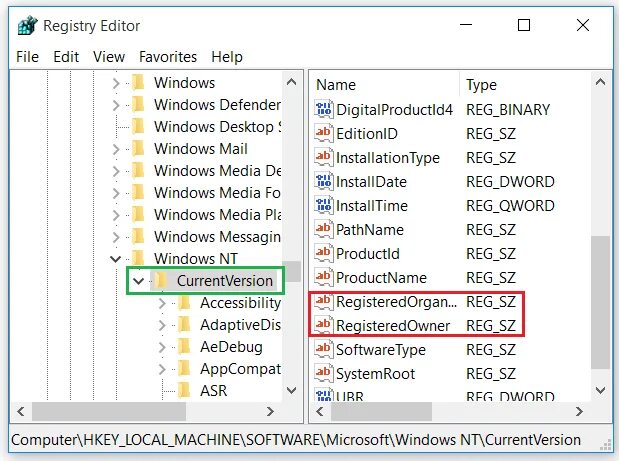Click the Accessibility folder icon

(x=184, y=303)
